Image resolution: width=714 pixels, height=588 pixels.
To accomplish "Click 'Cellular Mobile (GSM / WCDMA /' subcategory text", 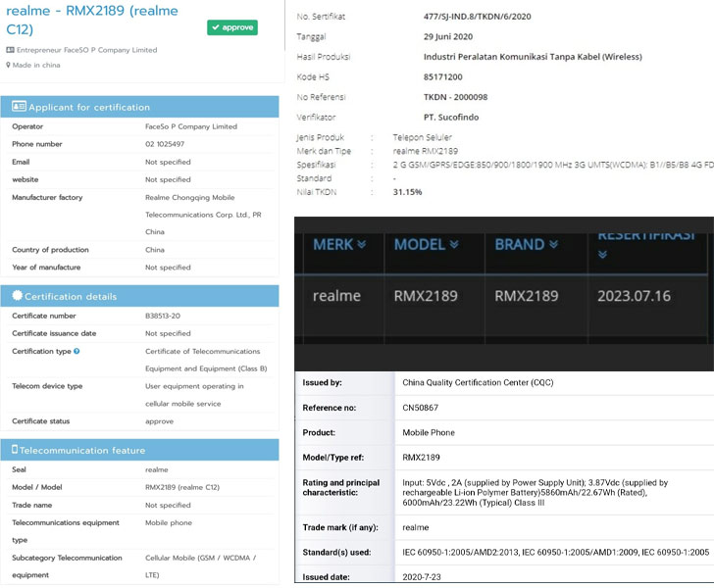I will [x=200, y=558].
